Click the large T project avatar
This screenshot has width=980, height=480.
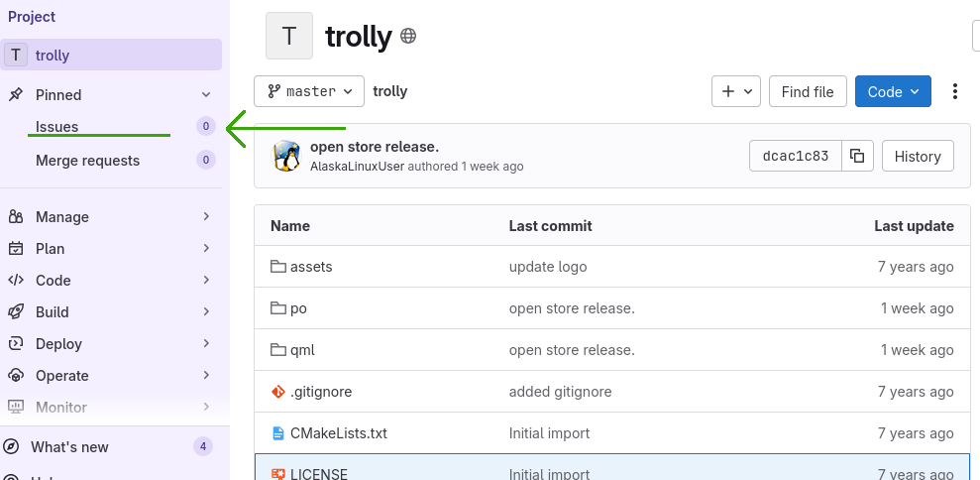tap(289, 37)
